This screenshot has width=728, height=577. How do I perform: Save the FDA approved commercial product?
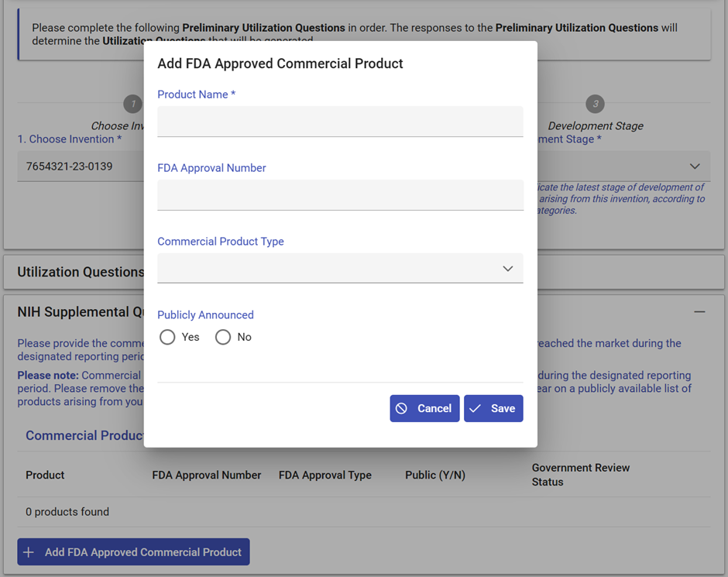coord(493,408)
